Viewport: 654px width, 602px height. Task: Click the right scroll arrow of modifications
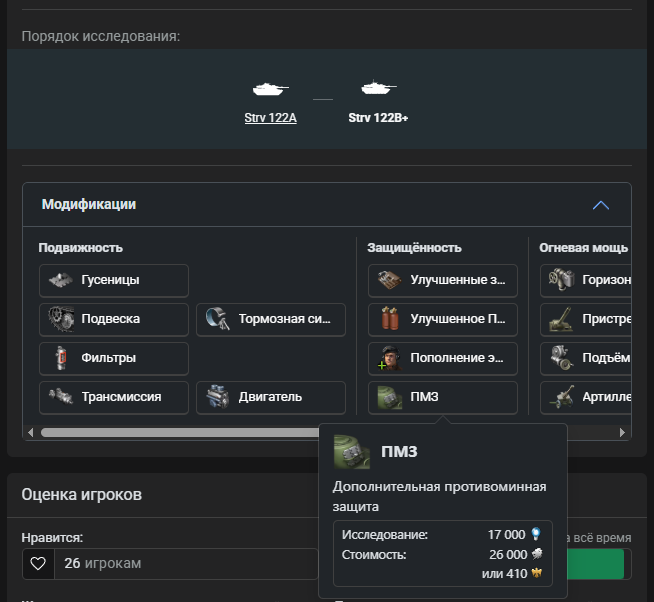point(622,432)
